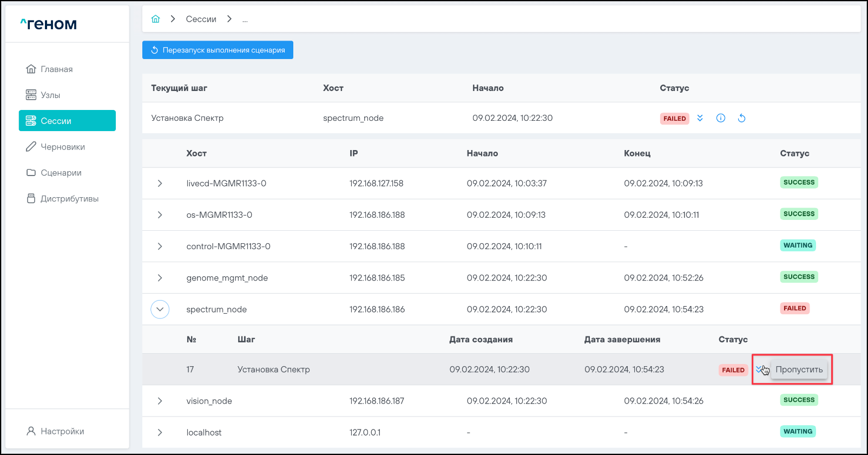The height and width of the screenshot is (455, 868).
Task: Click the Геном logo
Action: click(x=49, y=24)
